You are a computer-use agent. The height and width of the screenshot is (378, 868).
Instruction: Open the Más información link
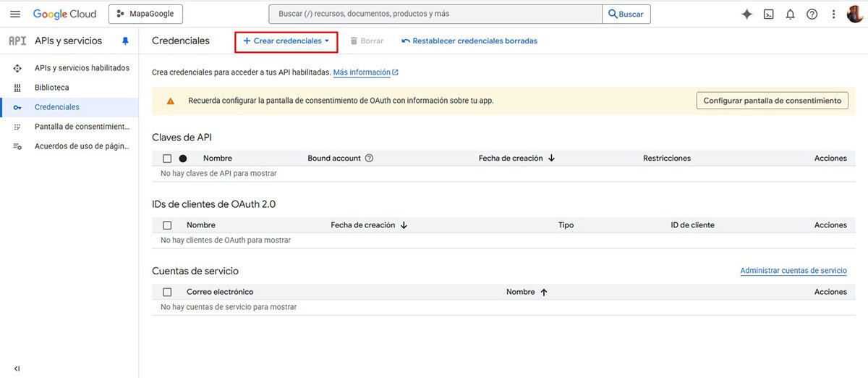[x=366, y=72]
